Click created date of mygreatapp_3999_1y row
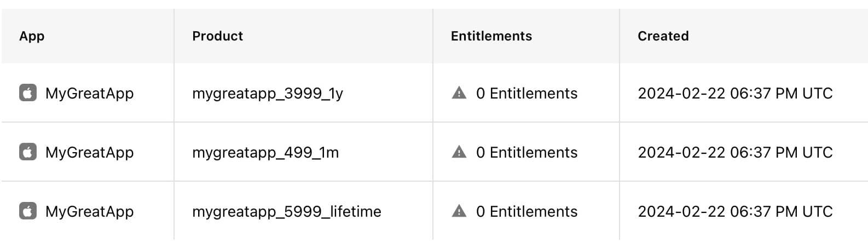The height and width of the screenshot is (249, 868). pos(735,93)
